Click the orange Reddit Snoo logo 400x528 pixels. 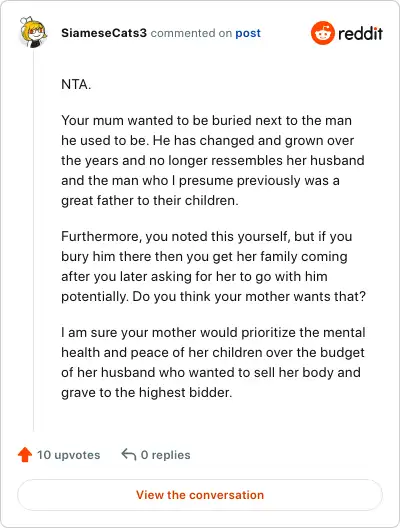[323, 33]
